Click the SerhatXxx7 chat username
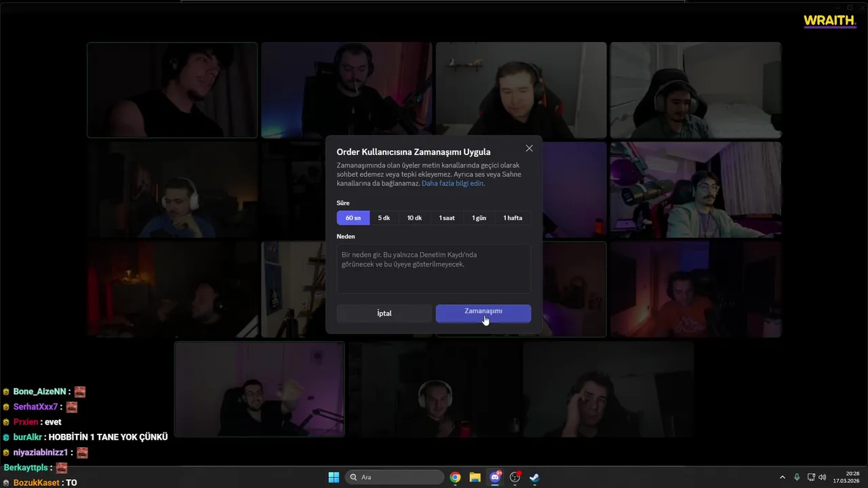This screenshot has height=488, width=868. click(35, 407)
